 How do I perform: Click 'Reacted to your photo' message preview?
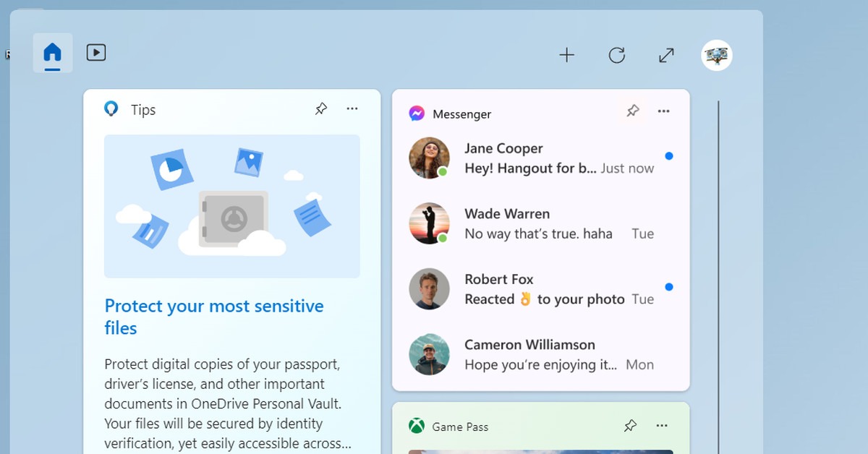[544, 299]
